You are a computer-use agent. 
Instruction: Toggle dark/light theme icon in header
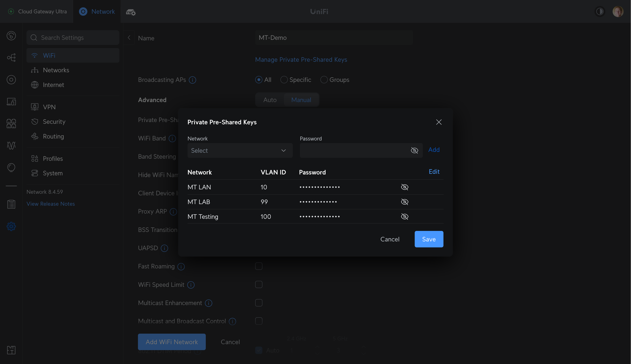600,11
